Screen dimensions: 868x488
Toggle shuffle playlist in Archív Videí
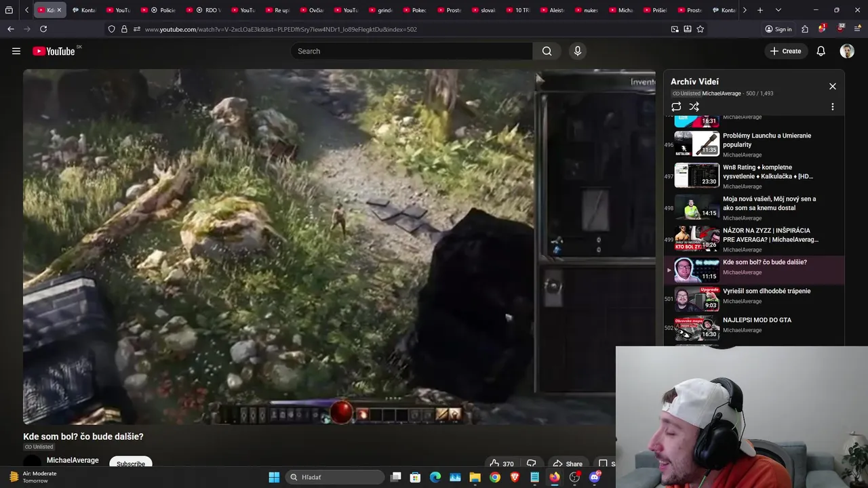click(694, 106)
